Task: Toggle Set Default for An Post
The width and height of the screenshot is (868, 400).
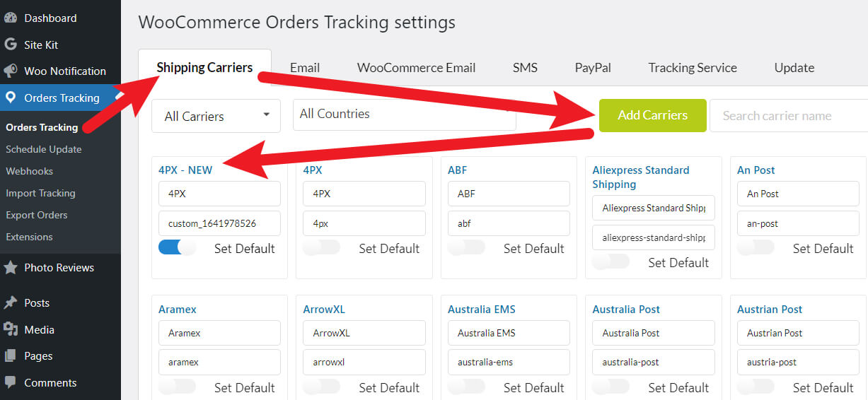Action: [756, 247]
